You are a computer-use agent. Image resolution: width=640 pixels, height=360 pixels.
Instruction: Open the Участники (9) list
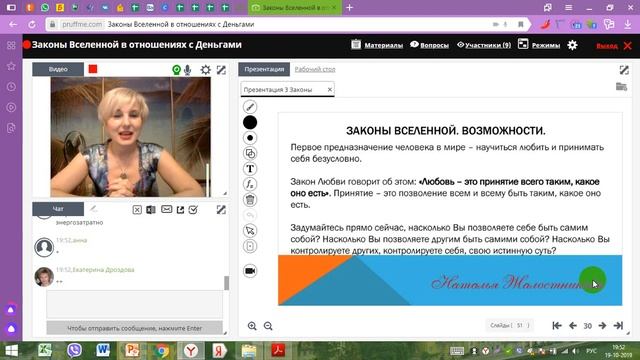click(x=484, y=45)
